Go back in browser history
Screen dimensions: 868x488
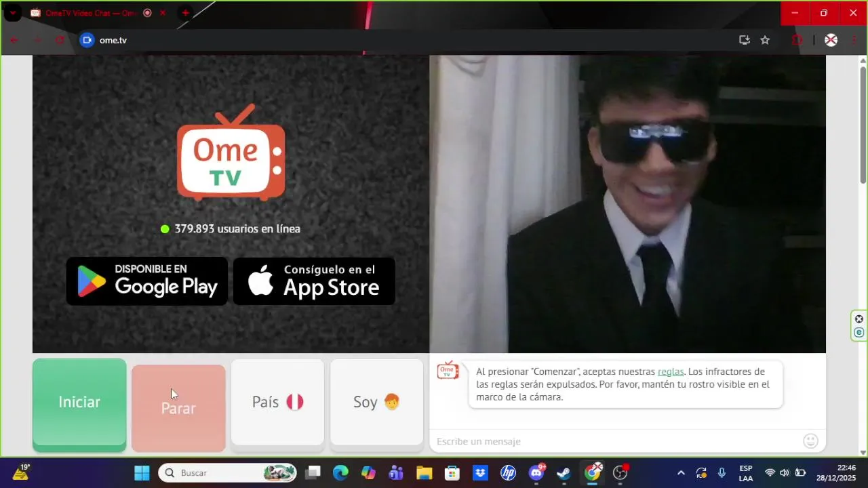14,40
